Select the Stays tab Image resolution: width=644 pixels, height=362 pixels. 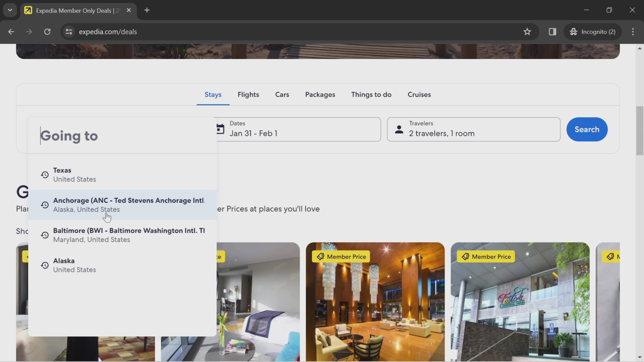pyautogui.click(x=213, y=95)
